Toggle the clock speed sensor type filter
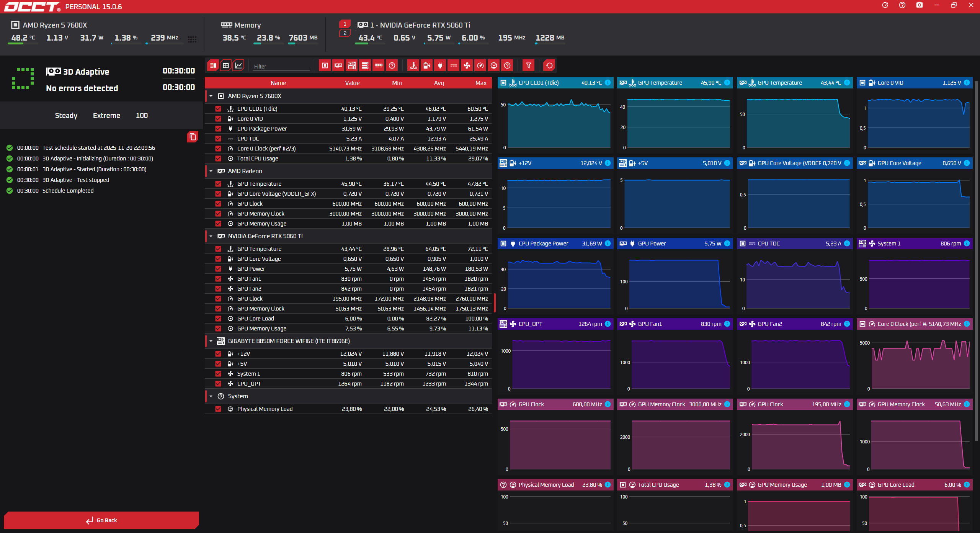The image size is (980, 533). point(480,65)
